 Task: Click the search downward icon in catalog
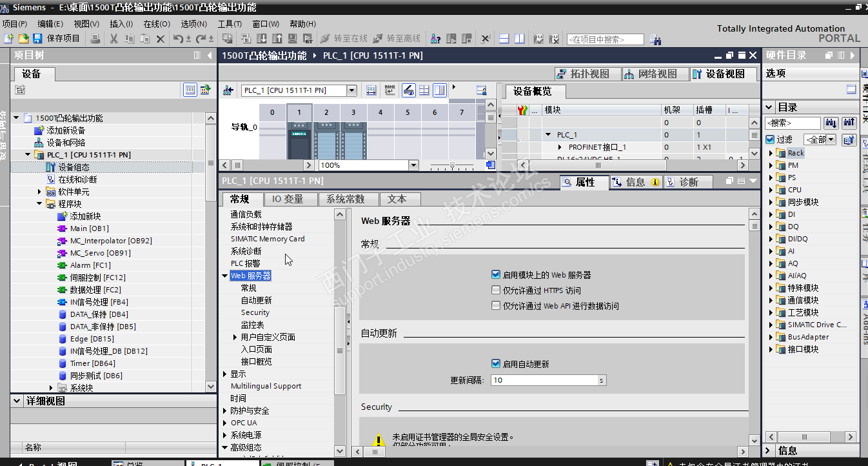[x=831, y=123]
